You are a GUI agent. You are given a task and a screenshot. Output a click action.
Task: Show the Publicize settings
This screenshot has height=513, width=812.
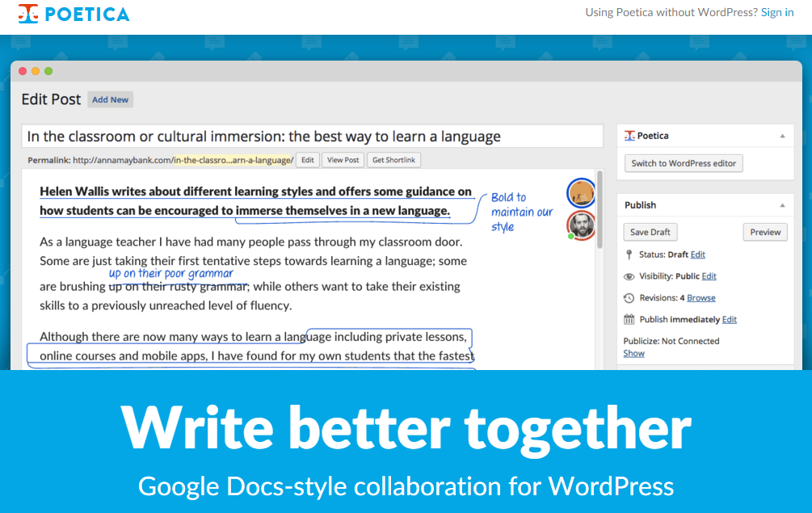coord(633,353)
